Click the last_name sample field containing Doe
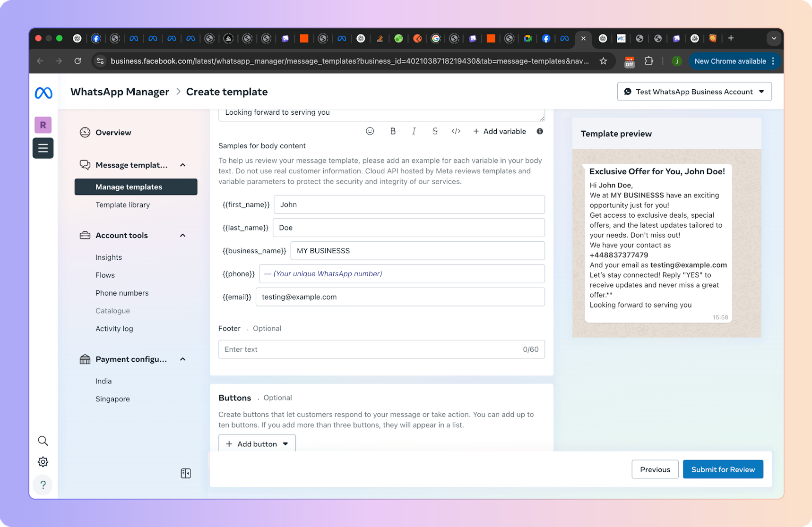 tap(409, 228)
